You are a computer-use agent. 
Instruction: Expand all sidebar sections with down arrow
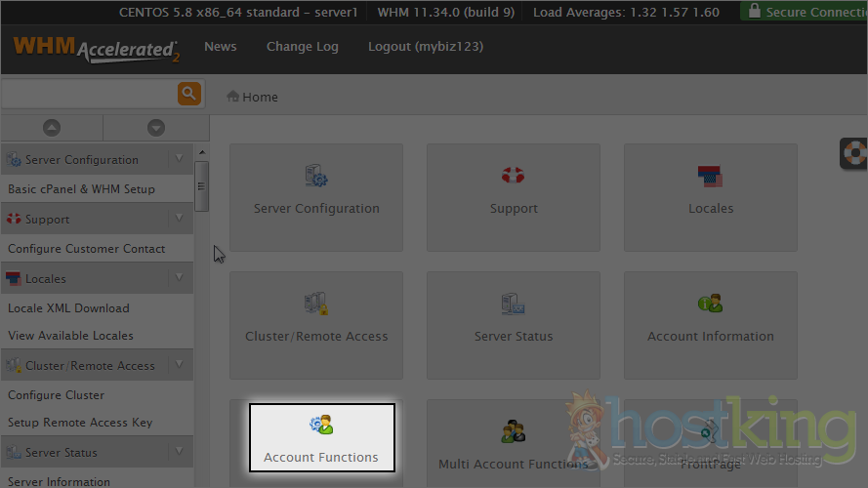156,128
